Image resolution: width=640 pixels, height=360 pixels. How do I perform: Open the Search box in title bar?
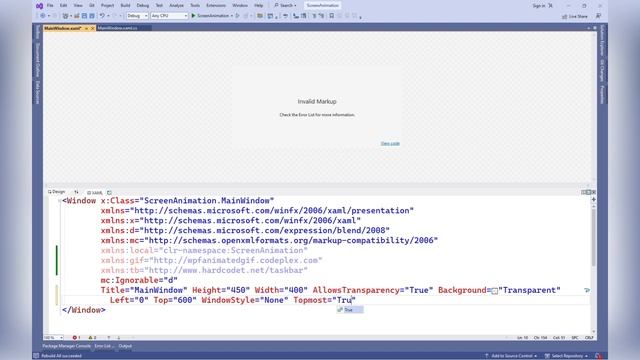click(x=285, y=5)
